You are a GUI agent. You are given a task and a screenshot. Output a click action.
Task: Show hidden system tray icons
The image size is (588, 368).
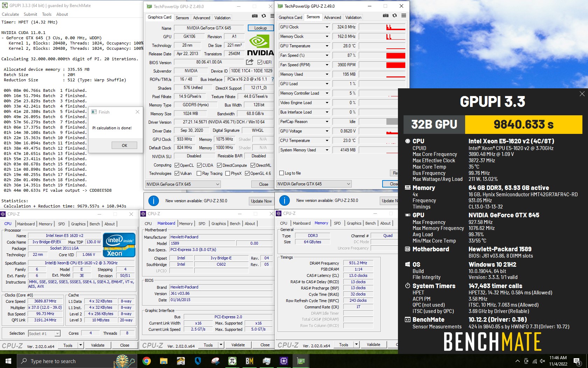click(x=518, y=361)
